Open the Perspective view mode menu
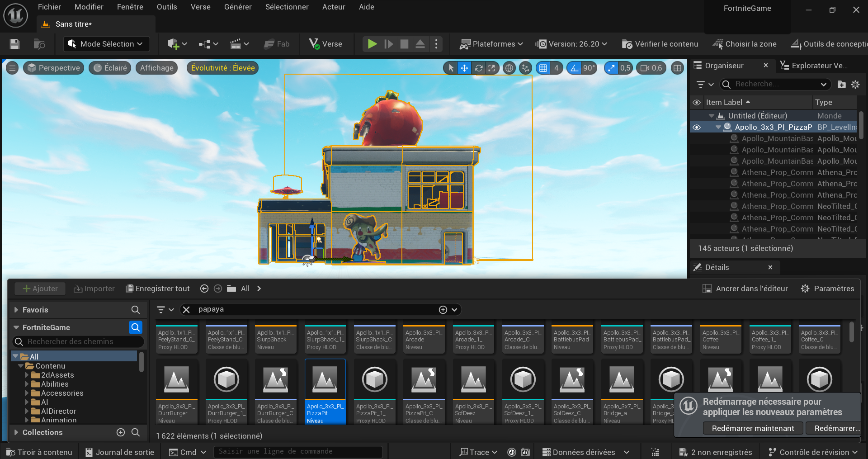The image size is (868, 459). point(54,68)
